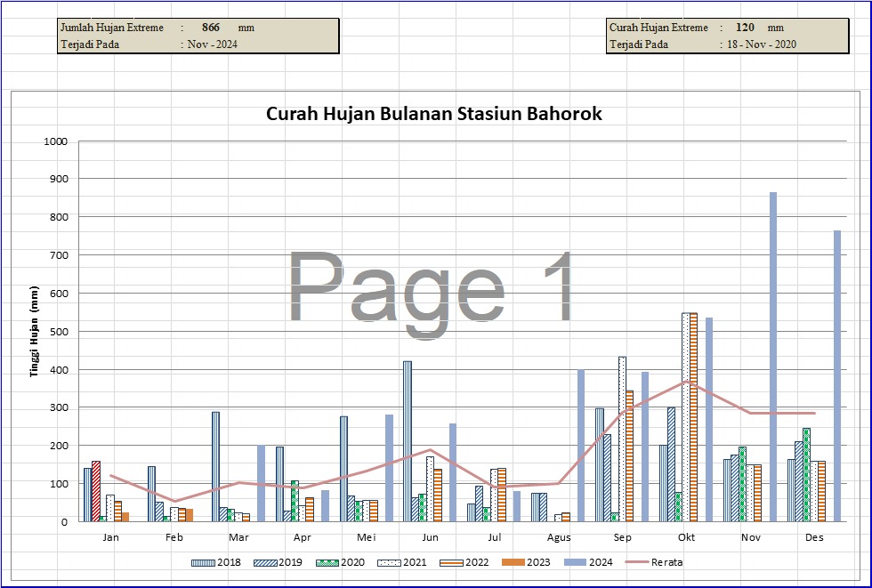Viewport: 872px width, 588px height.
Task: Click the 120 mm daily extreme value
Action: 745,28
